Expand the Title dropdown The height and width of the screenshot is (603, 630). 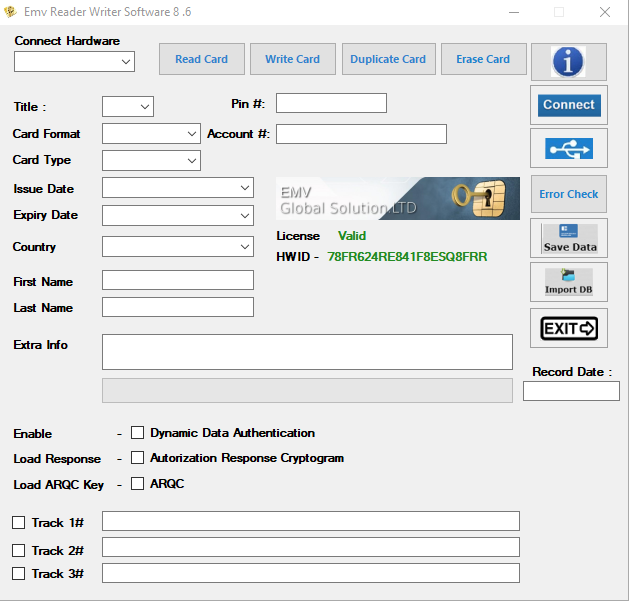(x=128, y=106)
